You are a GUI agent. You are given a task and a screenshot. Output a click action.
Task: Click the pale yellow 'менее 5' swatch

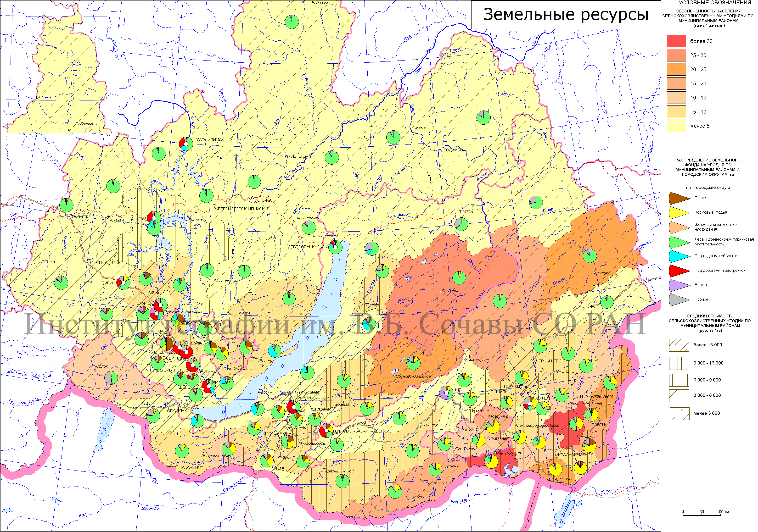676,126
